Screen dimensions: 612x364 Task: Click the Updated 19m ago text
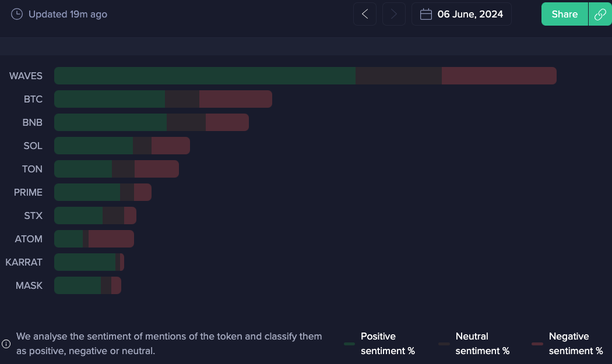[x=68, y=15]
